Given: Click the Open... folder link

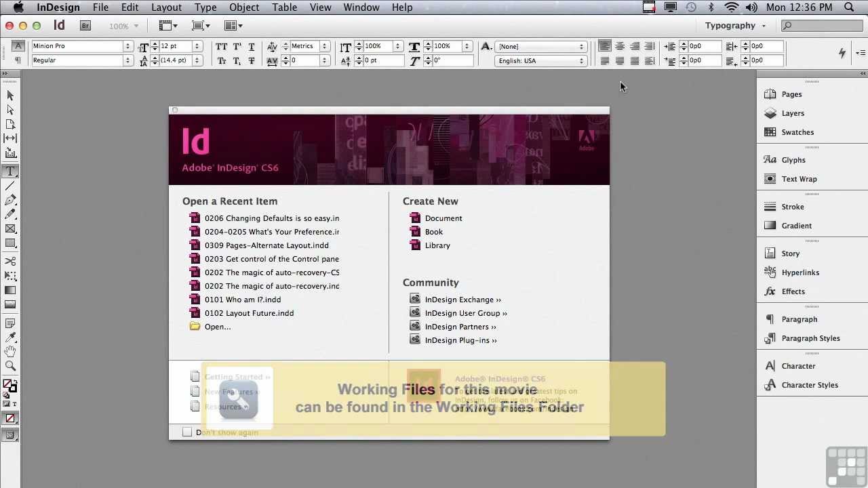Looking at the screenshot, I should (210, 327).
